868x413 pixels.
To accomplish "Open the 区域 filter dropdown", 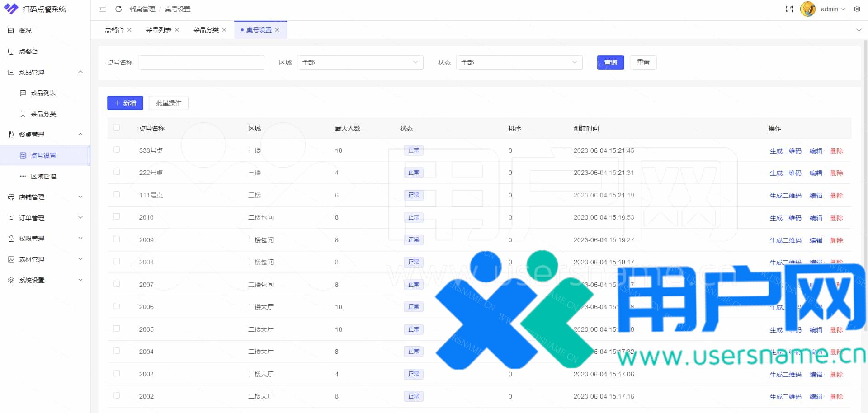I will click(x=360, y=62).
